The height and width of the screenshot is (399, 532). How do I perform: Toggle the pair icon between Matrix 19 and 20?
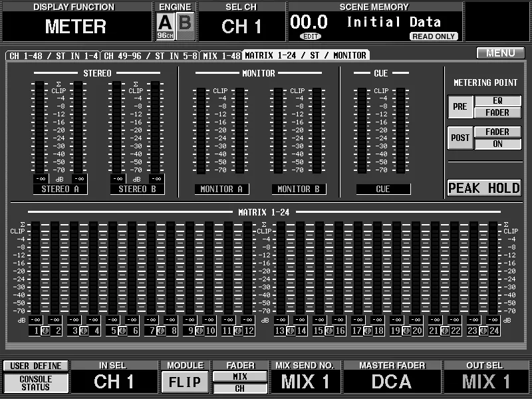(407, 331)
